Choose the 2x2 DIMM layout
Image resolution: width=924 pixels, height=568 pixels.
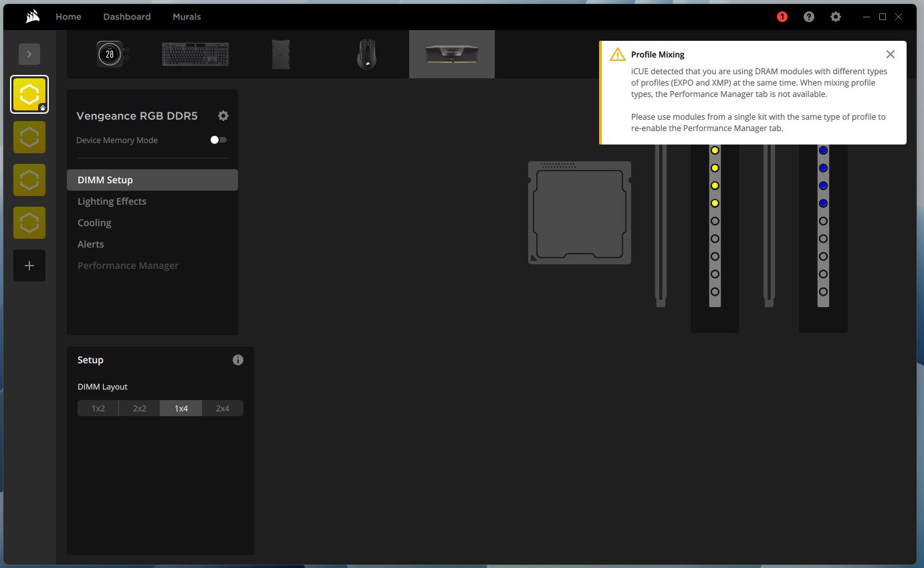point(140,408)
